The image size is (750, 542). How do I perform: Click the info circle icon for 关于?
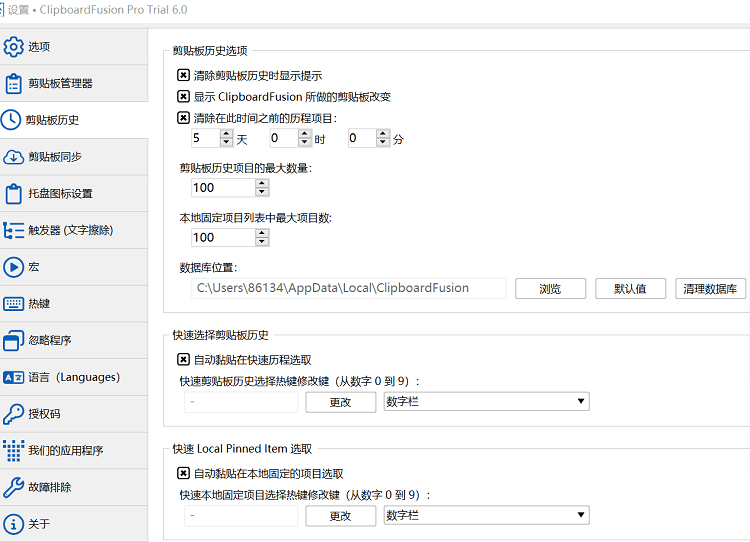coord(13,524)
